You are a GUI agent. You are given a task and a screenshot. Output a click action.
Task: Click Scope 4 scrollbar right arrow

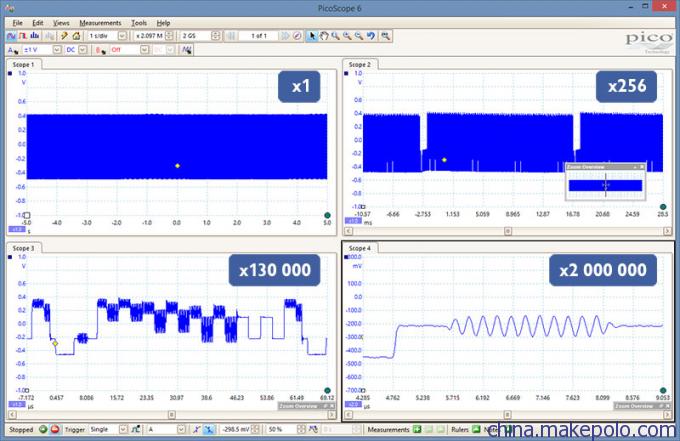667,415
